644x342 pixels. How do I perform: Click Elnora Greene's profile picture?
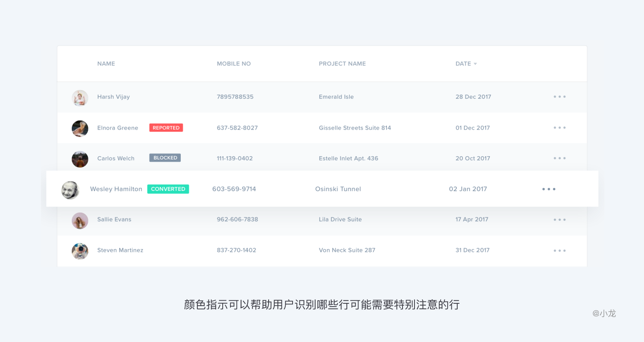coord(80,129)
